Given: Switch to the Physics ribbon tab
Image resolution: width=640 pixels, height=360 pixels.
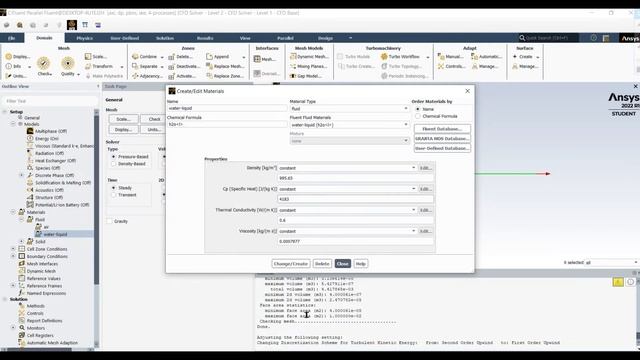Looking at the screenshot, I should [x=84, y=38].
